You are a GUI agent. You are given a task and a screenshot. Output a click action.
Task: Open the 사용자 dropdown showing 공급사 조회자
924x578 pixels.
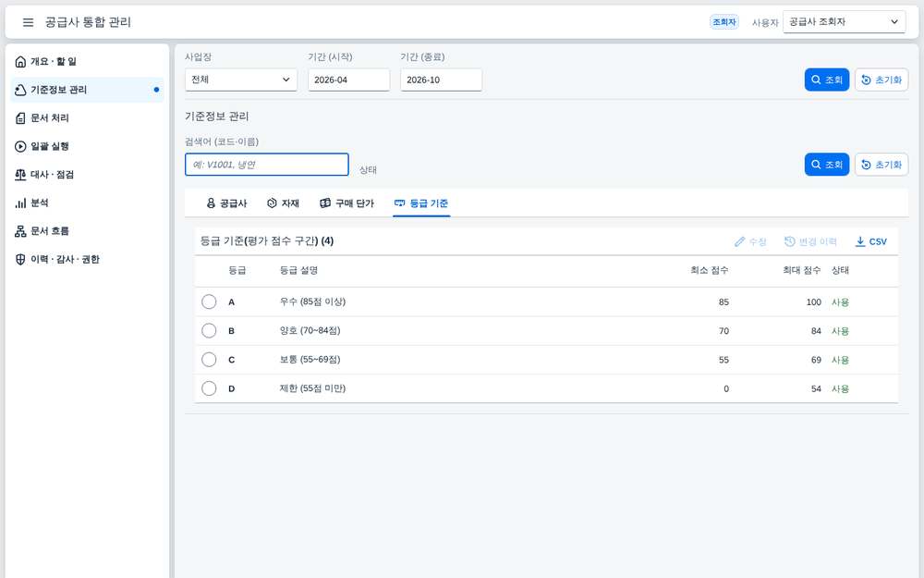pos(844,22)
